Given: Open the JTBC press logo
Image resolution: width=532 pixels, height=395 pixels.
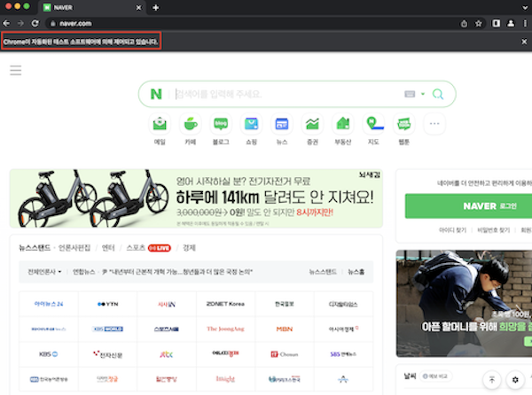Looking at the screenshot, I should [167, 354].
